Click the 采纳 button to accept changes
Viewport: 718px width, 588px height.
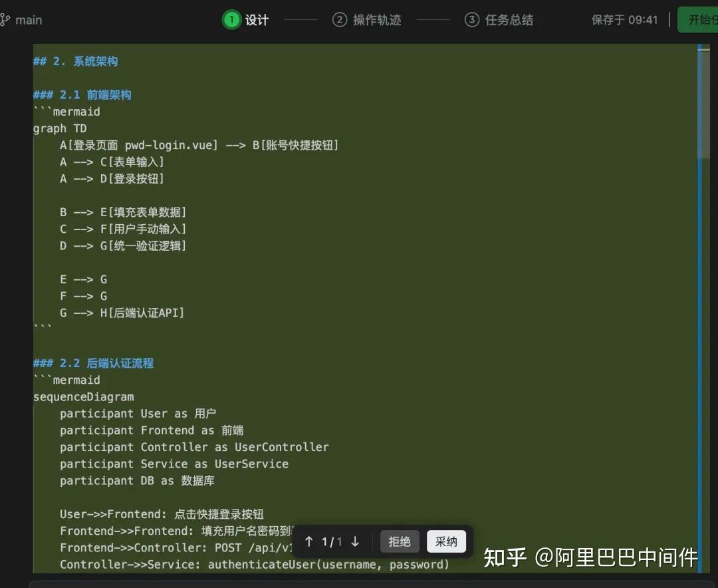point(446,541)
